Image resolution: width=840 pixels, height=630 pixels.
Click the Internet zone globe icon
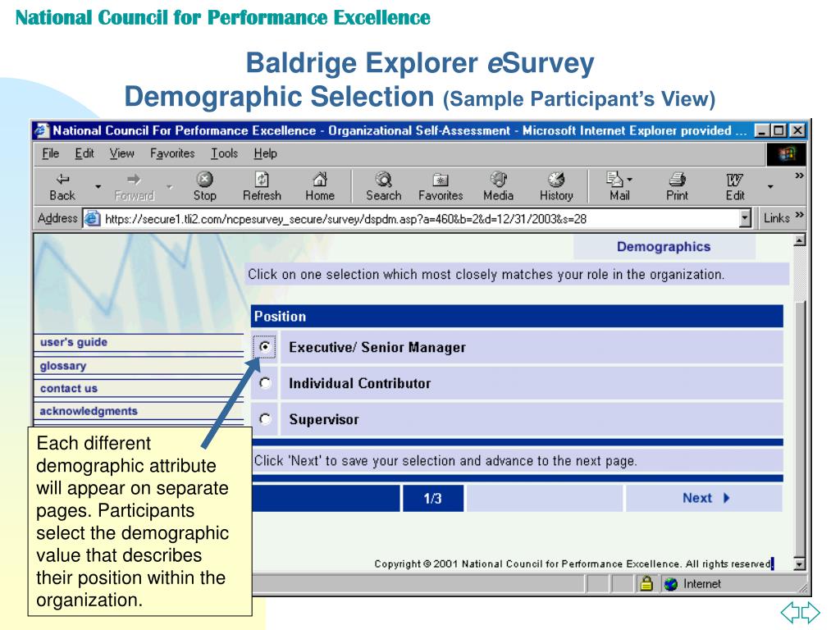click(x=671, y=584)
